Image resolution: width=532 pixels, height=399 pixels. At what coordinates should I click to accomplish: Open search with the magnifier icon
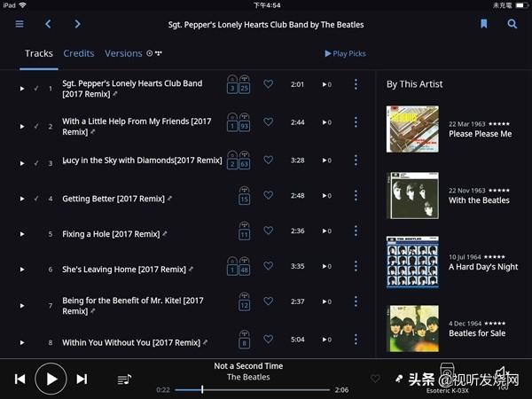coord(512,24)
